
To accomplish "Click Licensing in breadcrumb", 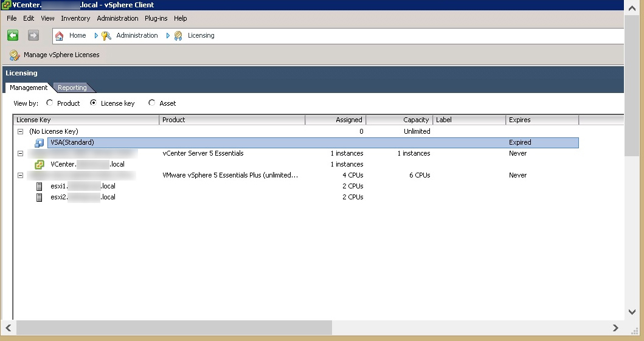I will pos(201,35).
